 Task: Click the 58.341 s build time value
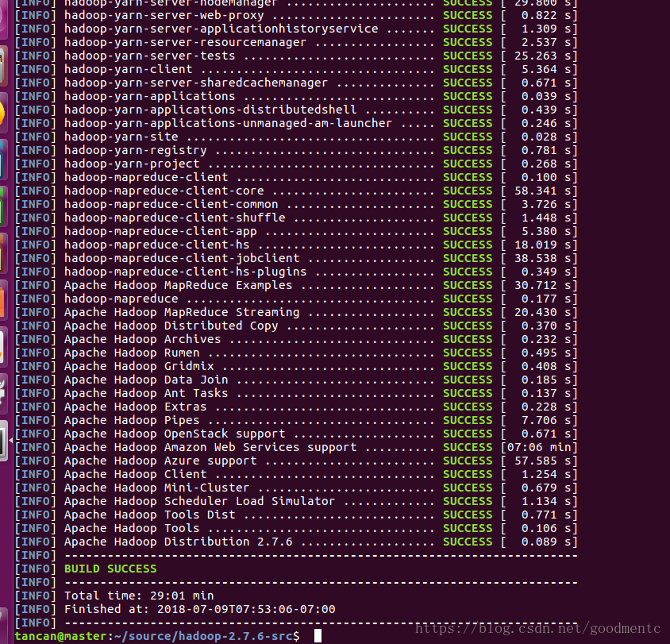(x=543, y=191)
